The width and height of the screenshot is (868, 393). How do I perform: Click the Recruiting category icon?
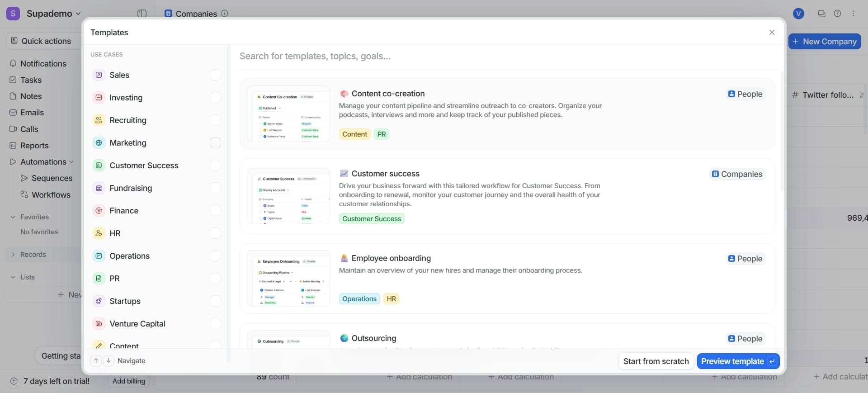coord(99,120)
